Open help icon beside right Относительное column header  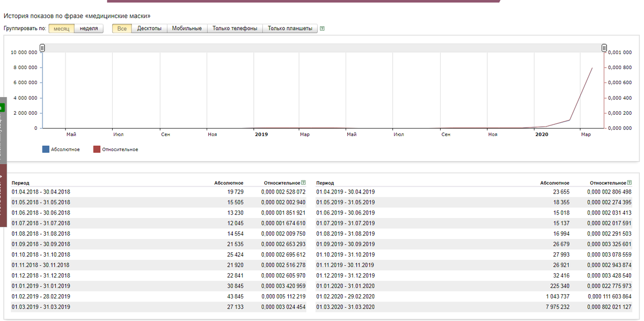click(630, 183)
